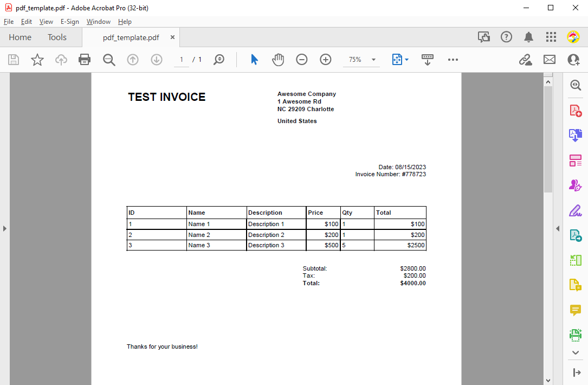Star this file with the bookmark icon

(x=37, y=60)
